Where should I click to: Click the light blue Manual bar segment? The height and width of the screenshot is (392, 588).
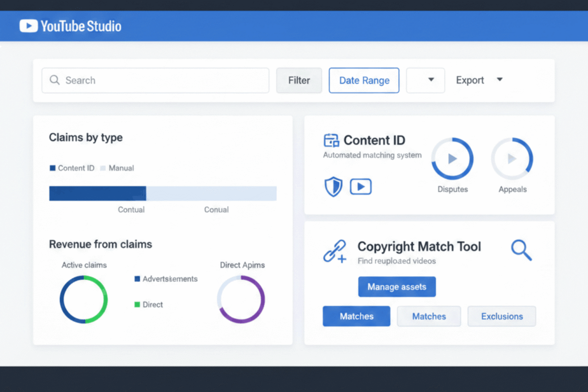point(211,193)
